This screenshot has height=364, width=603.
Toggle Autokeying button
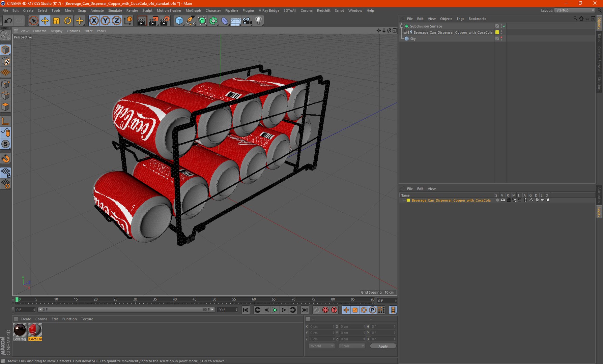pyautogui.click(x=325, y=310)
